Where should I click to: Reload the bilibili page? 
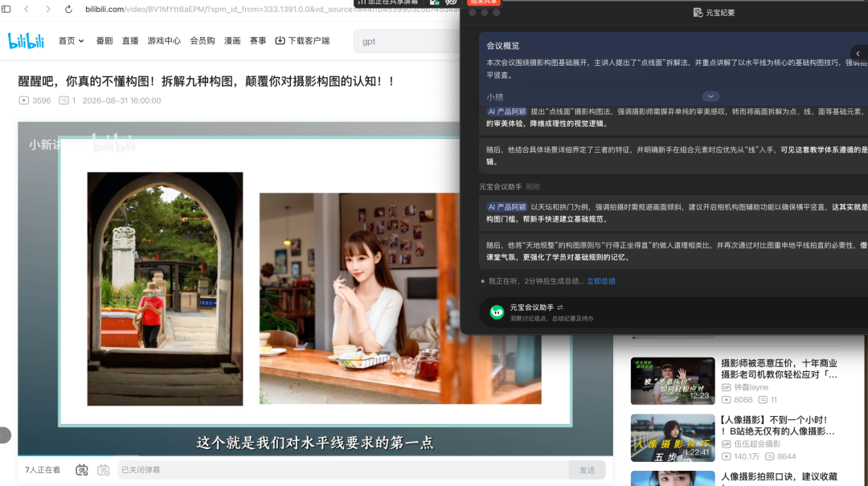(x=68, y=9)
